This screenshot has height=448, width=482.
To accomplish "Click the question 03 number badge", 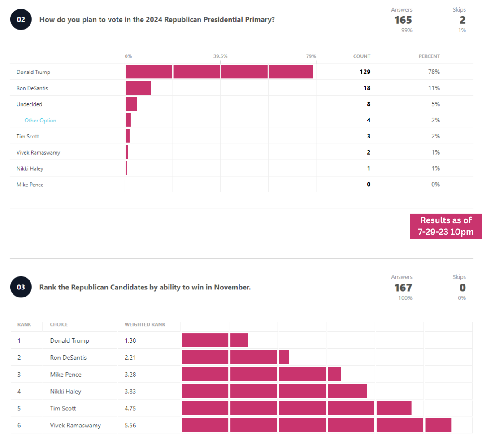I will click(x=21, y=287).
